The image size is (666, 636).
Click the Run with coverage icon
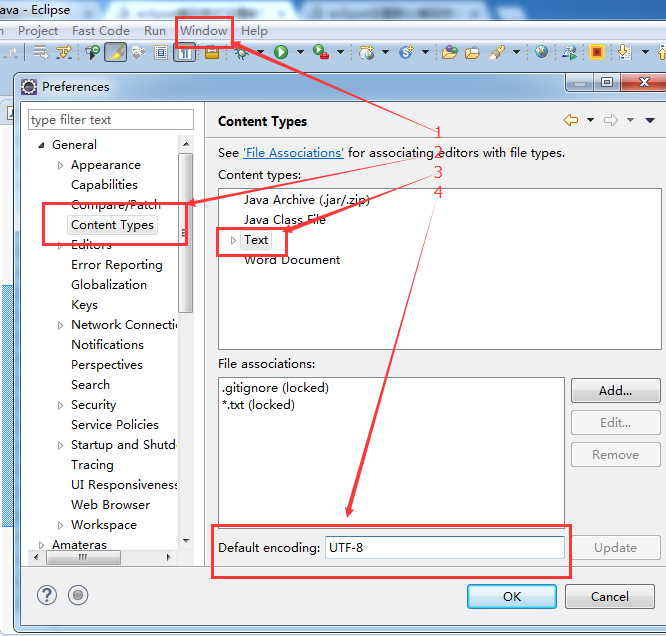(321, 52)
